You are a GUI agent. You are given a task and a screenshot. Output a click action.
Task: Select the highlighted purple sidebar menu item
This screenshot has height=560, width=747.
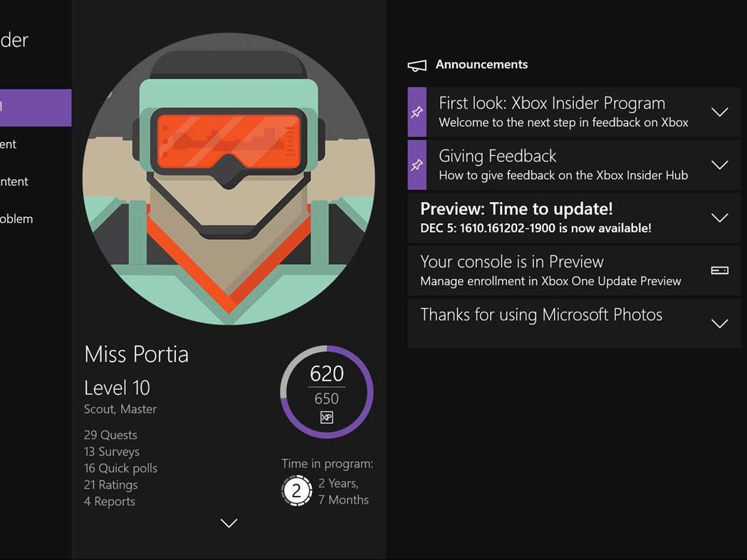tap(36, 107)
